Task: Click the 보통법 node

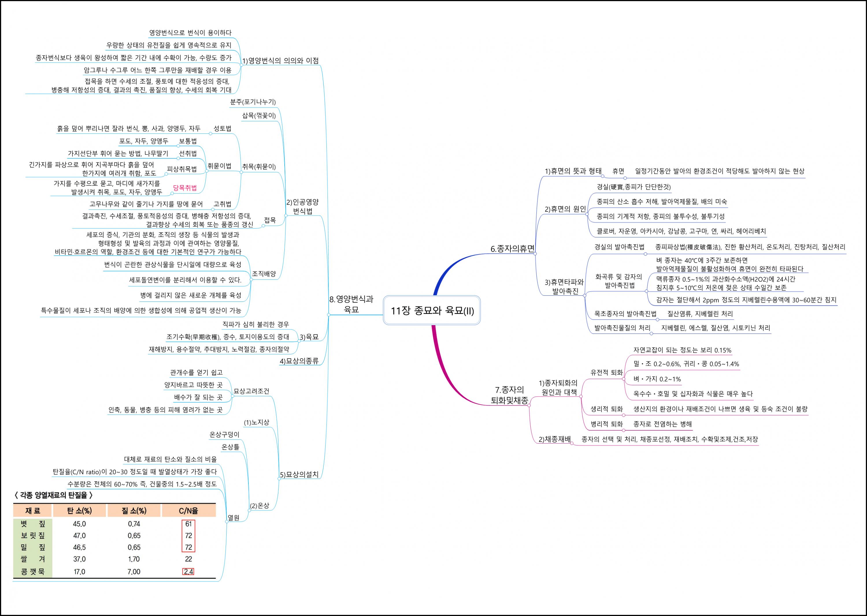Action: tap(188, 141)
